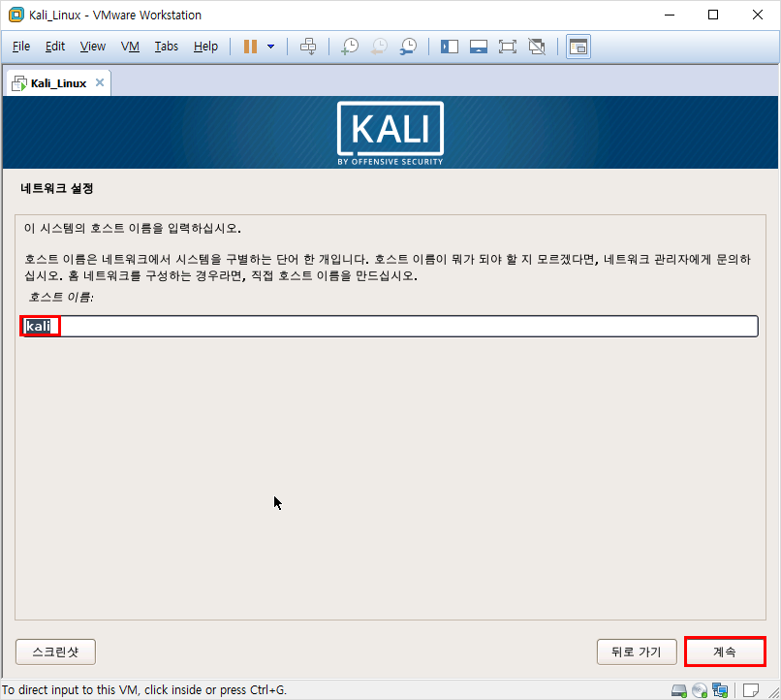
Task: Revert to previous snapshot icon
Action: [380, 47]
